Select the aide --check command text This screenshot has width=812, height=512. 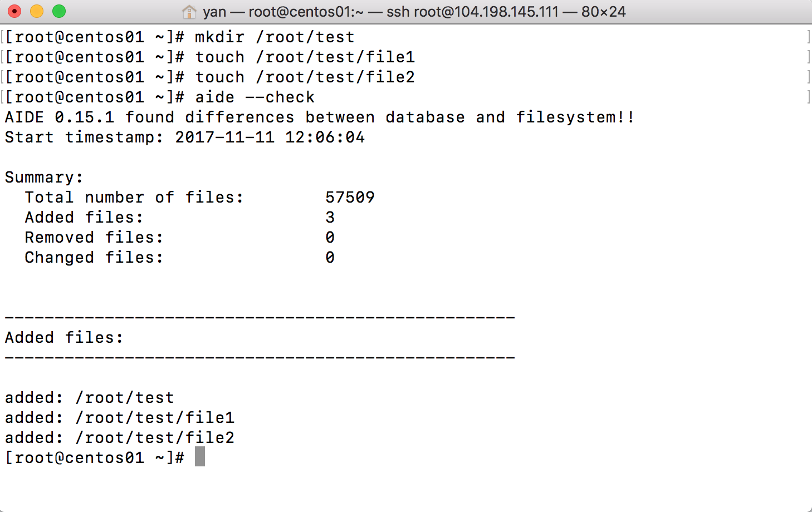253,97
